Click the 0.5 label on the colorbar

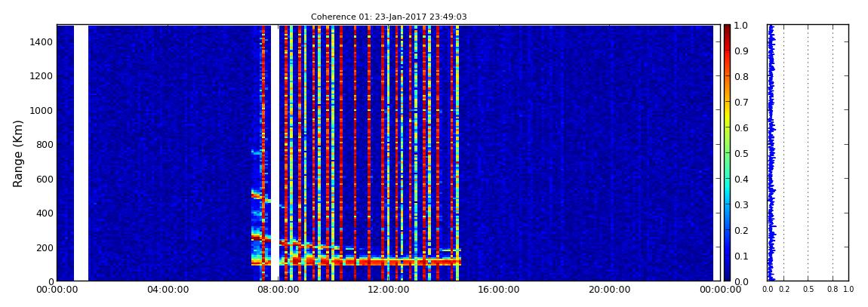point(740,153)
